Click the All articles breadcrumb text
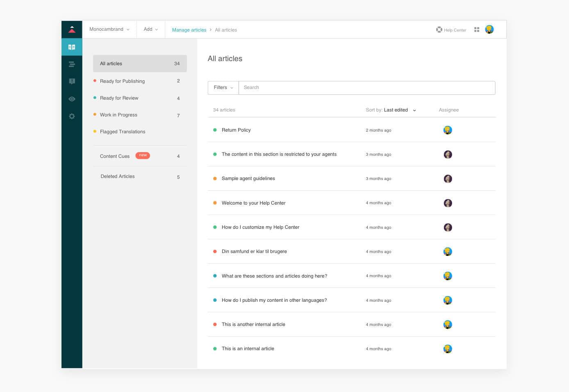The height and width of the screenshot is (392, 569). 226,30
